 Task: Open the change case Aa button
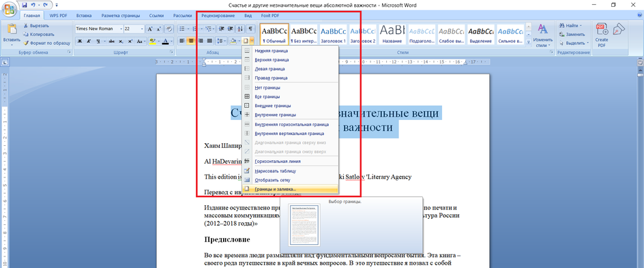(141, 41)
